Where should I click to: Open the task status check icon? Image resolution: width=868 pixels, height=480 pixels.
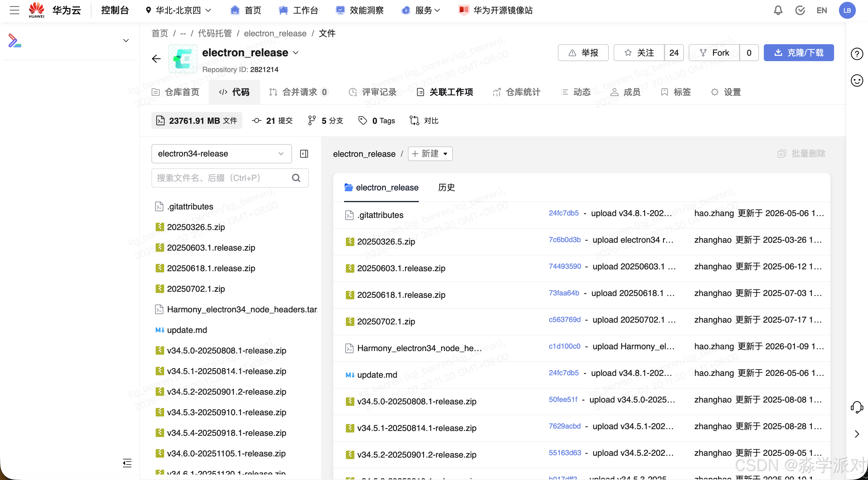(x=800, y=10)
